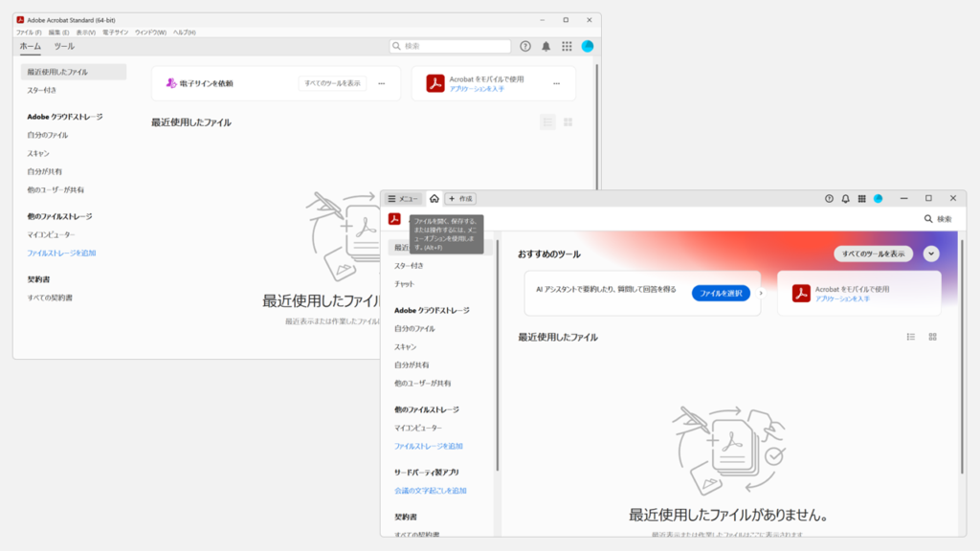This screenshot has width=980, height=551.
Task: Open the 電子サイン menu in the menu bar
Action: (x=115, y=33)
